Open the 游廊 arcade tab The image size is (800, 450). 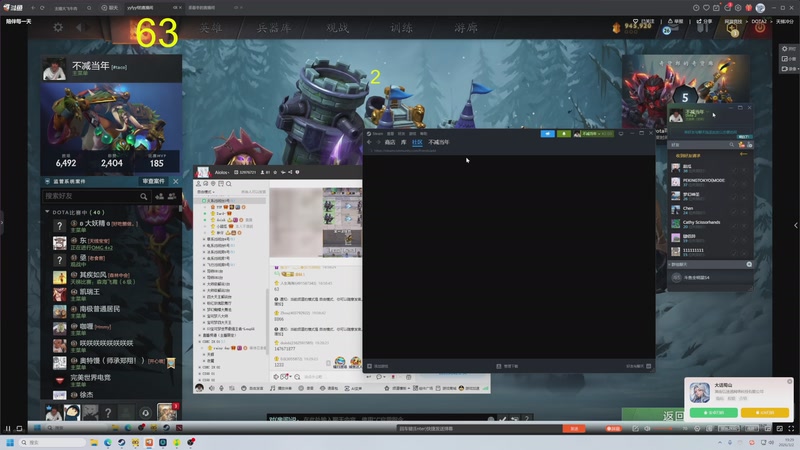[x=466, y=28]
